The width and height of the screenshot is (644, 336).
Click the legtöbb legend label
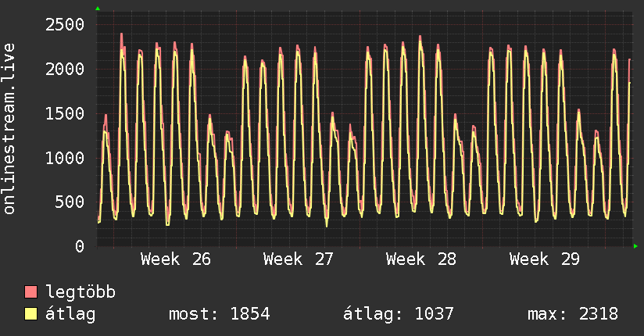point(80,292)
